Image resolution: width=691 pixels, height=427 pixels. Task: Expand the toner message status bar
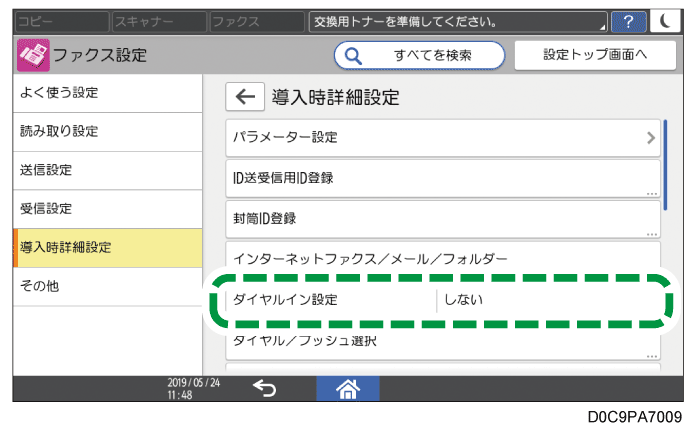coord(457,21)
